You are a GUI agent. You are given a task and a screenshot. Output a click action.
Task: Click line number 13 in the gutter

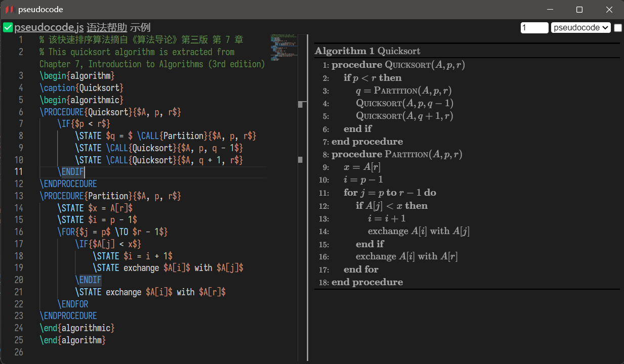[x=18, y=196]
